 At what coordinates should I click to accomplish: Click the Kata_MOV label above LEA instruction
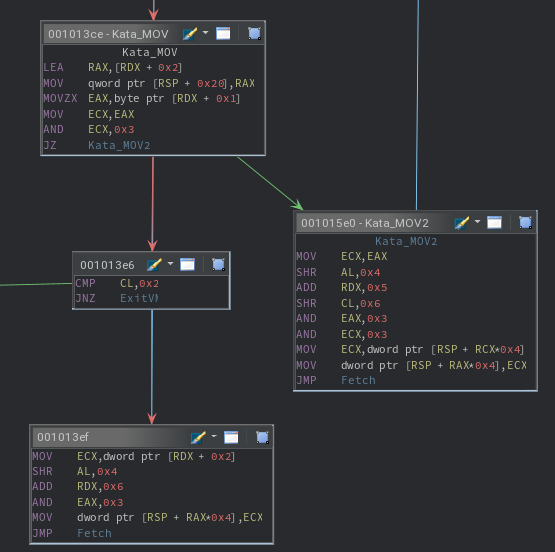click(x=150, y=52)
